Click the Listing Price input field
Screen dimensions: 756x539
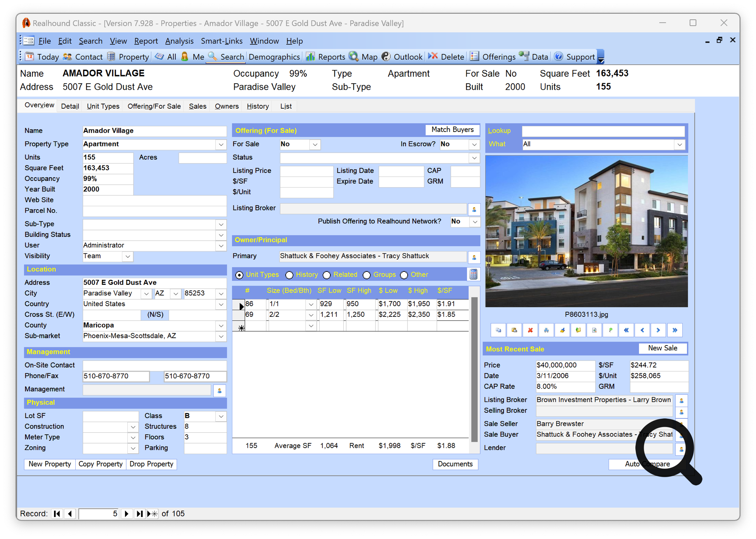[x=306, y=171]
